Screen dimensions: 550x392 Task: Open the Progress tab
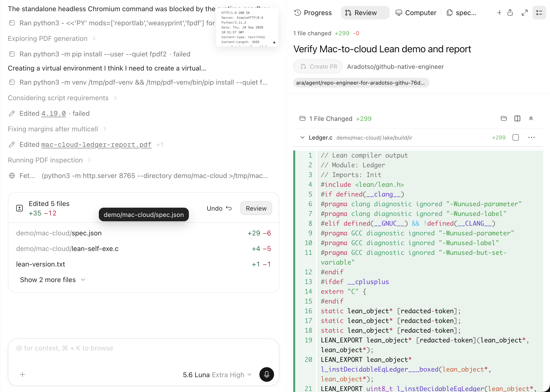313,13
